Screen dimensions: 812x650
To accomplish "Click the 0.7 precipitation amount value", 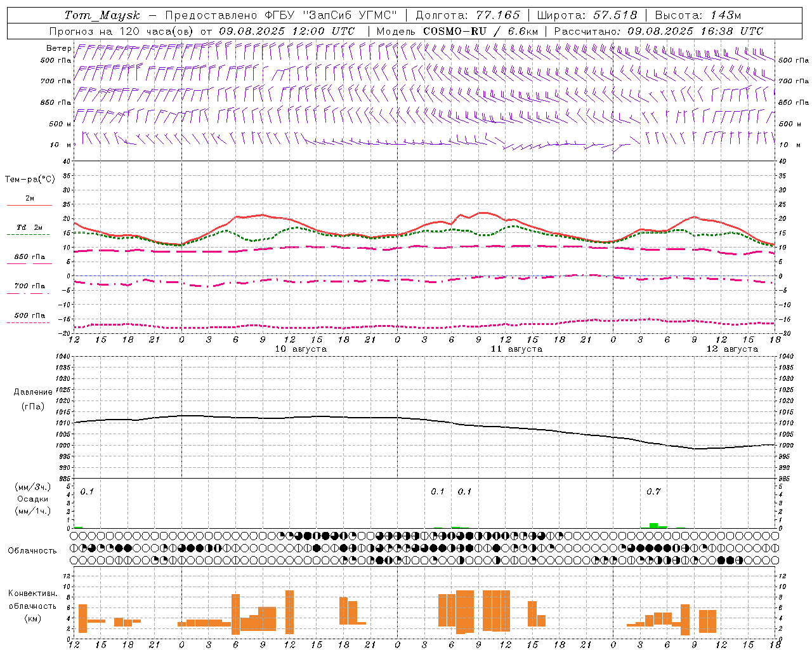I will pos(653,492).
